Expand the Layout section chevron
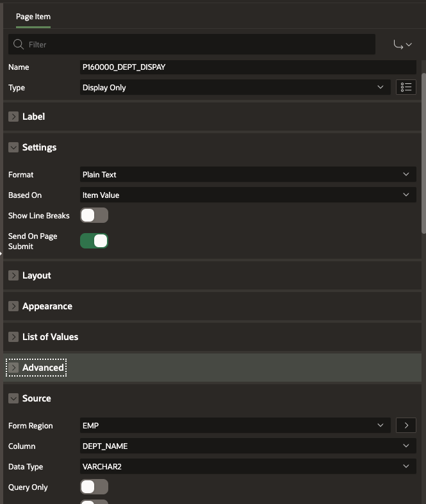The image size is (426, 504). [13, 275]
